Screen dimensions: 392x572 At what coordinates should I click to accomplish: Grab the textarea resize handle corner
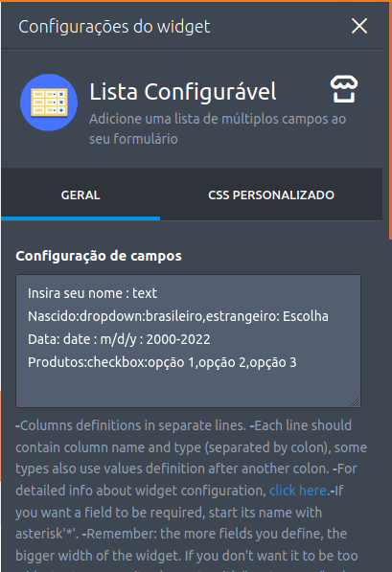pos(355,401)
